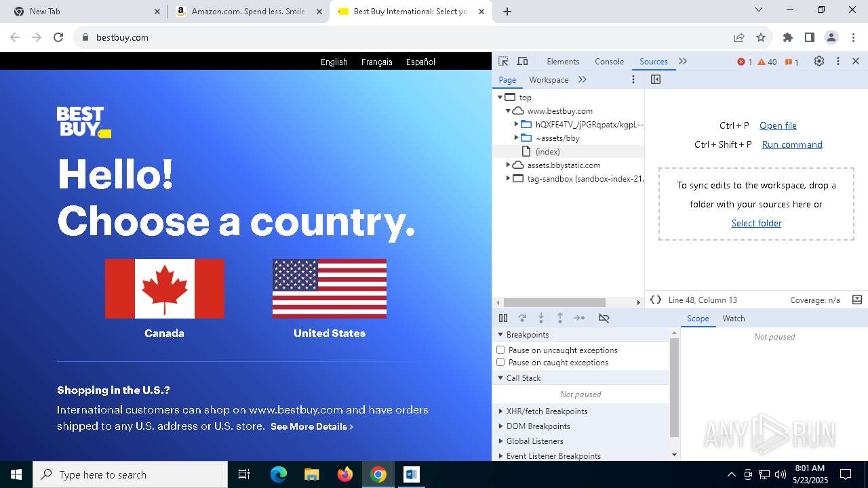Image resolution: width=868 pixels, height=488 pixels.
Task: Click the Run command link
Action: point(792,144)
